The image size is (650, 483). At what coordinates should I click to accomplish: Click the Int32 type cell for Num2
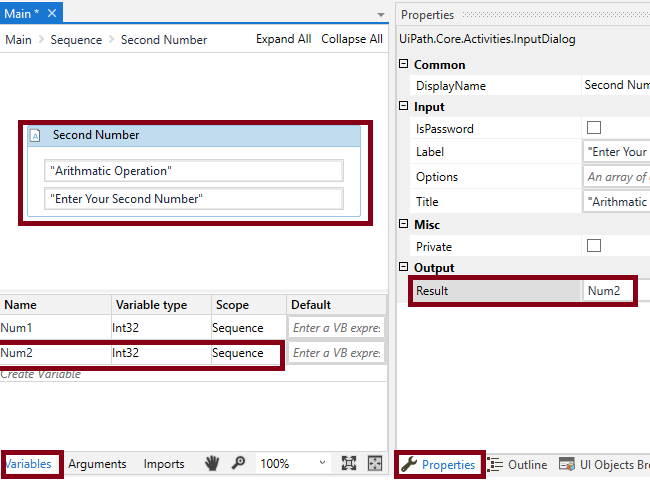click(161, 353)
